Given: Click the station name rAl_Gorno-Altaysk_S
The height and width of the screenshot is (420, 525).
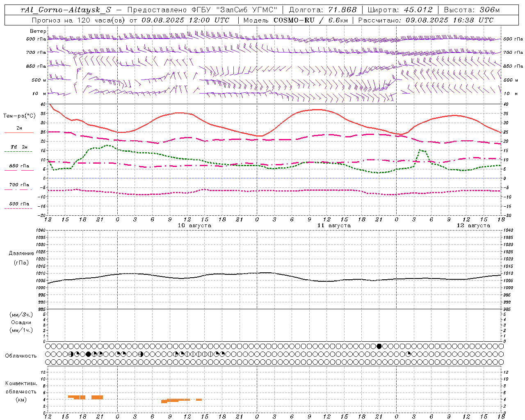Looking at the screenshot, I should (x=66, y=10).
